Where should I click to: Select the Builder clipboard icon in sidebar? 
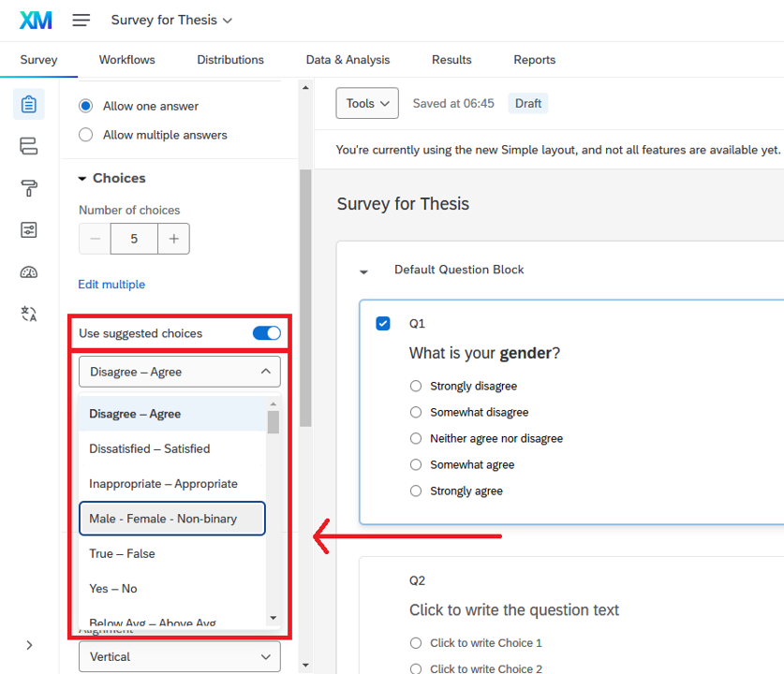[29, 104]
